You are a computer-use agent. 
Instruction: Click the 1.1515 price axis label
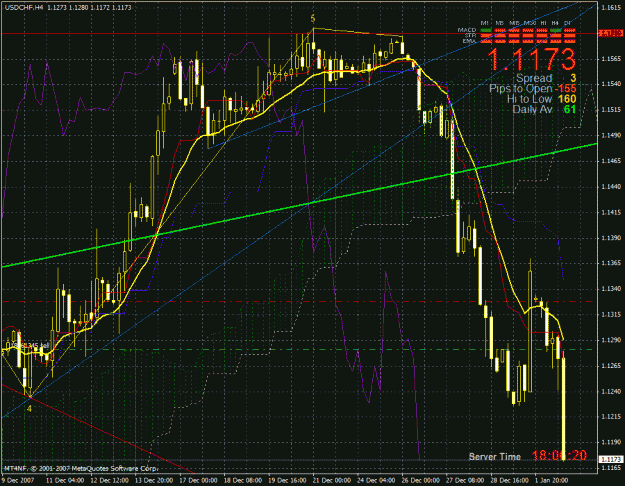pyautogui.click(x=611, y=110)
